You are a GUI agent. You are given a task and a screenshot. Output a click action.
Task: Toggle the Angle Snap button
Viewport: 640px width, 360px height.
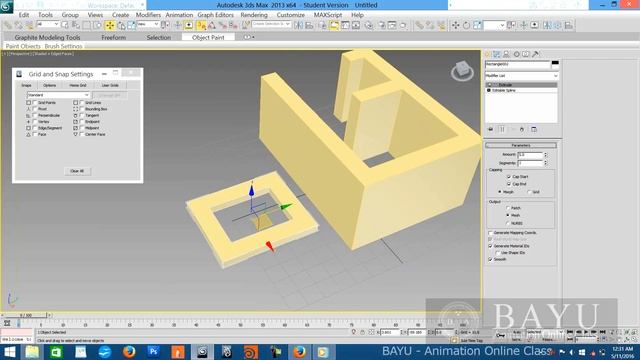[x=212, y=25]
